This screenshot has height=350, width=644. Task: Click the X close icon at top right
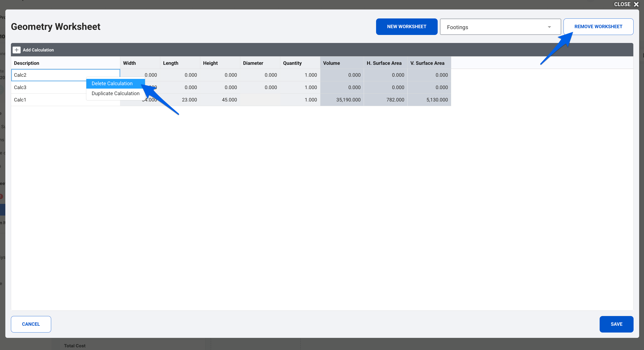coord(636,4)
